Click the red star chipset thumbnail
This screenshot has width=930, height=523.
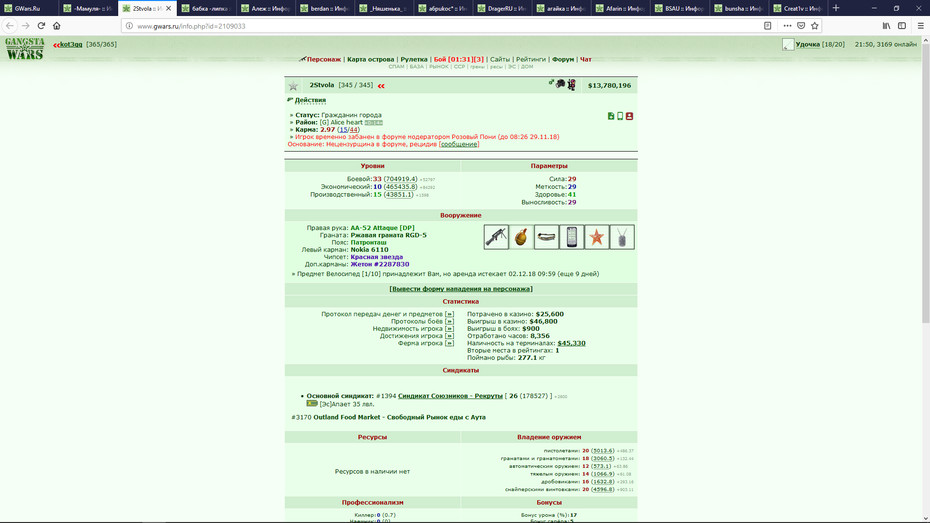click(x=597, y=237)
